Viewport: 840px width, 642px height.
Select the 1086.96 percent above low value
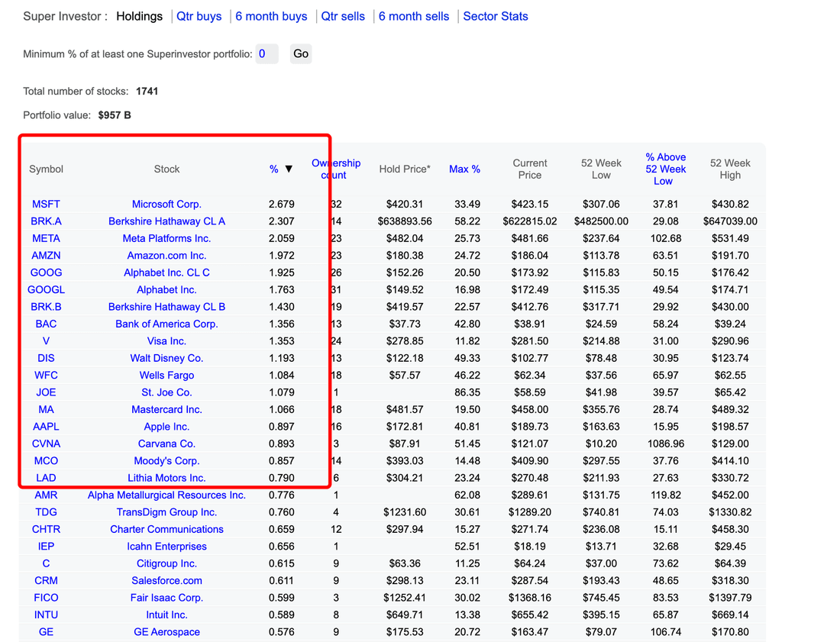[665, 444]
